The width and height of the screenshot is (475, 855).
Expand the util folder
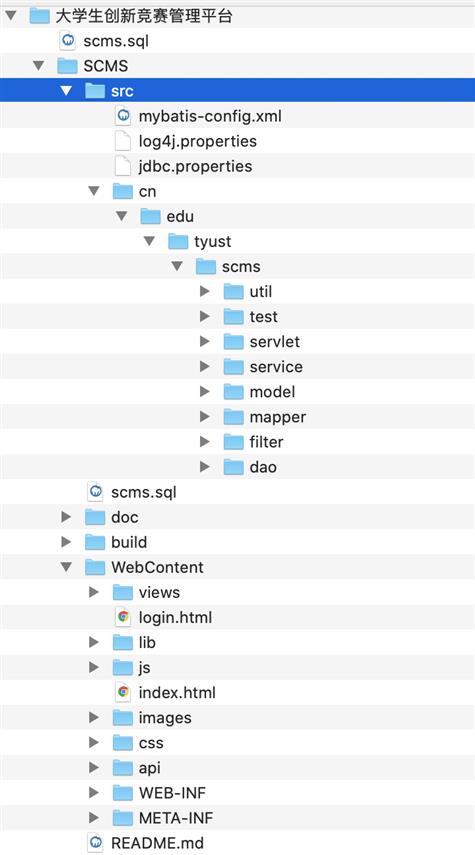coord(205,291)
